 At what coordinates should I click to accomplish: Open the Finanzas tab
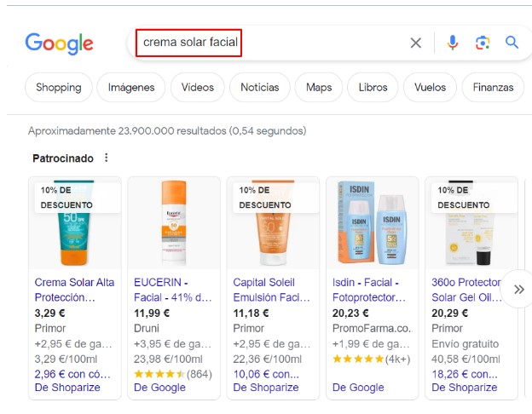pyautogui.click(x=493, y=87)
